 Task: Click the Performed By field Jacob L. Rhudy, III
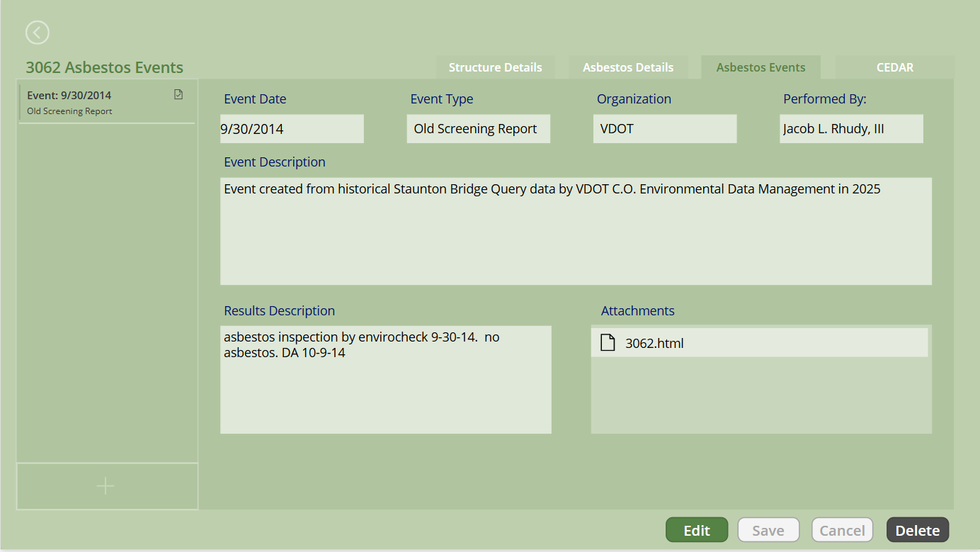tap(851, 129)
